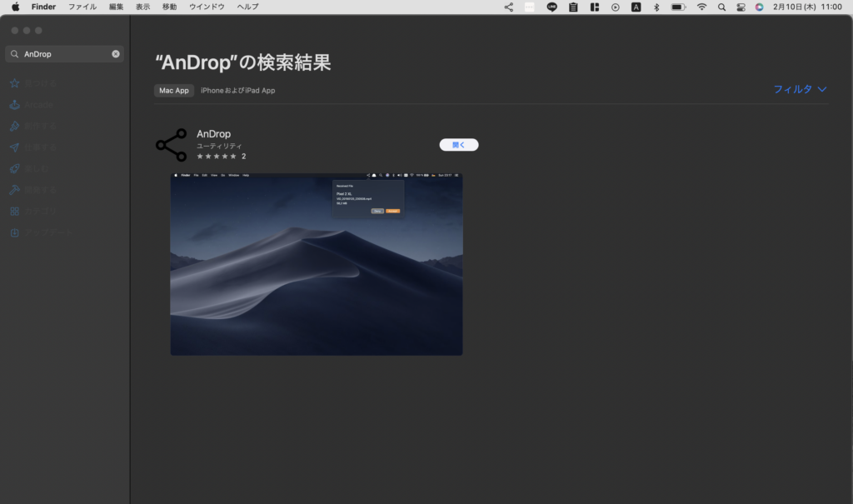The width and height of the screenshot is (853, 504).
Task: Open the 創作する (Create) sidebar section
Action: (x=33, y=126)
